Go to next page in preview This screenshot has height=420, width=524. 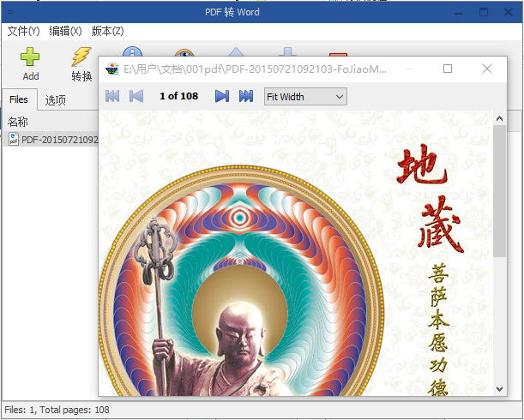(x=221, y=97)
